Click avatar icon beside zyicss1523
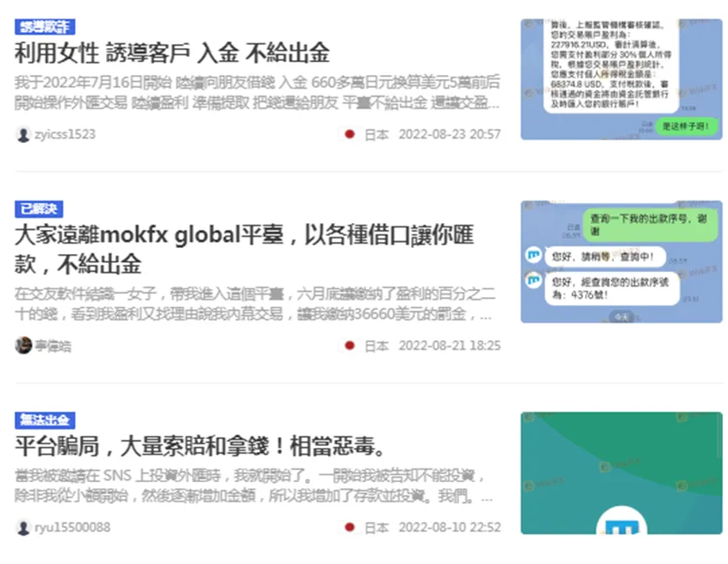The width and height of the screenshot is (728, 564). click(x=23, y=134)
